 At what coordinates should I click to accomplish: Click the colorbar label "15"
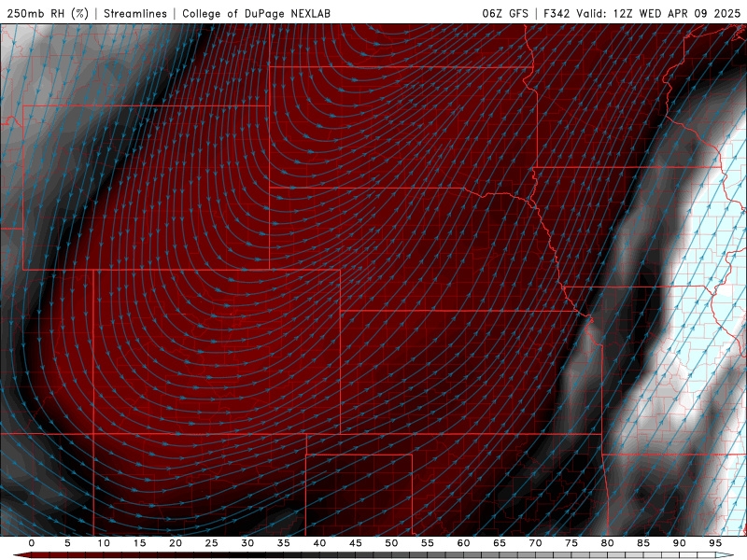[139, 543]
